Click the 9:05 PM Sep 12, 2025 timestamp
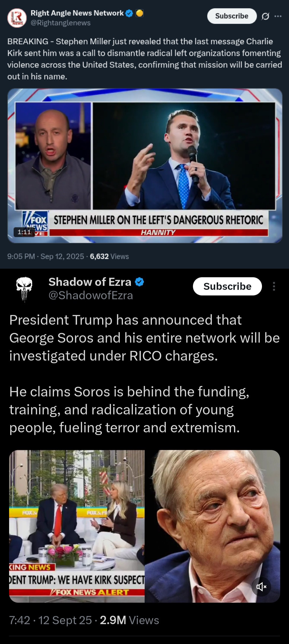Viewport: 289px width, 644px height. tap(46, 256)
